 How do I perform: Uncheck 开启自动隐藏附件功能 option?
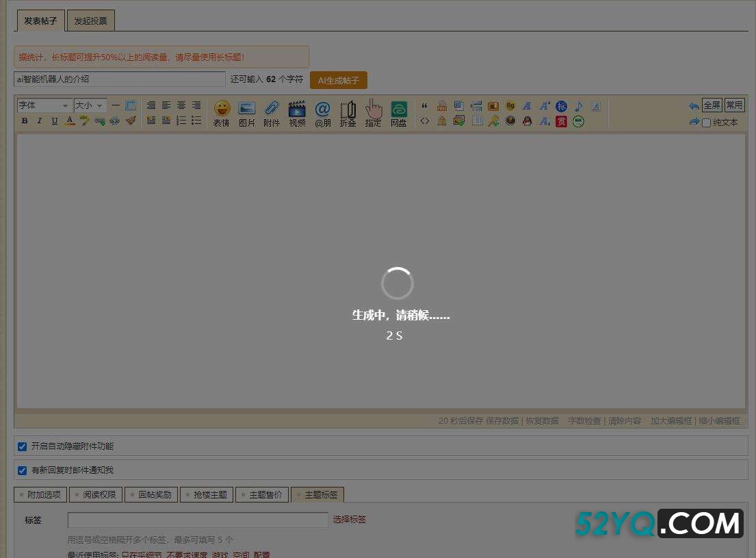(x=22, y=446)
